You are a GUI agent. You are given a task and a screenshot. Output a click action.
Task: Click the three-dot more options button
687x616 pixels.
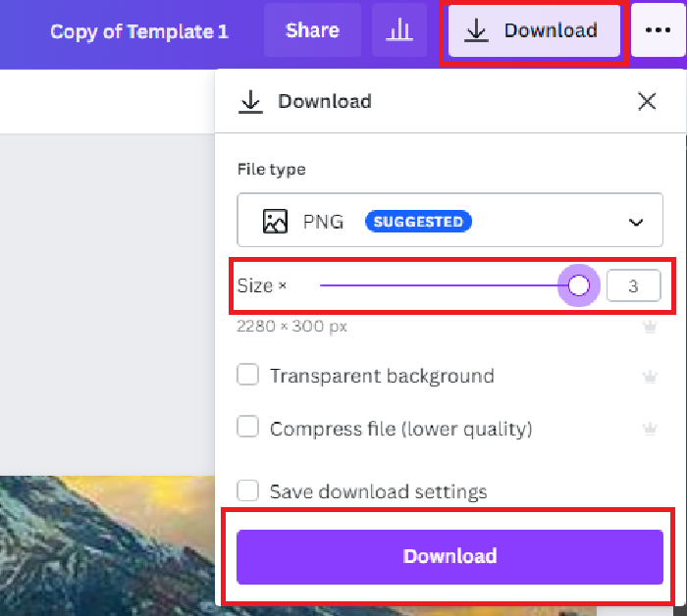(x=658, y=30)
